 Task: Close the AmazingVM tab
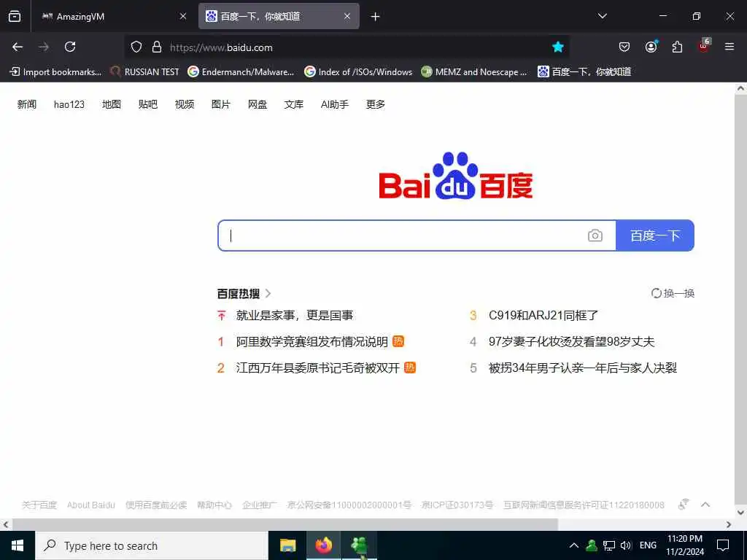183,17
